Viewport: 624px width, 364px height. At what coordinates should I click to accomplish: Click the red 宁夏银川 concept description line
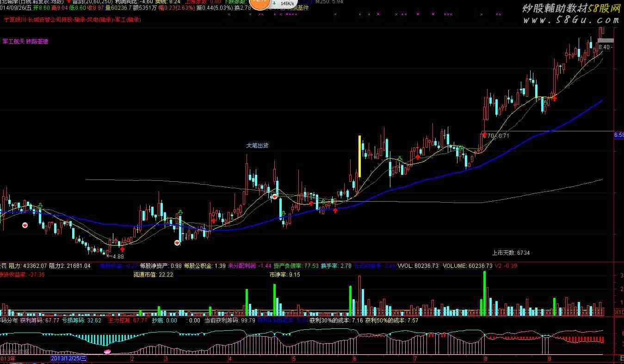(x=72, y=20)
